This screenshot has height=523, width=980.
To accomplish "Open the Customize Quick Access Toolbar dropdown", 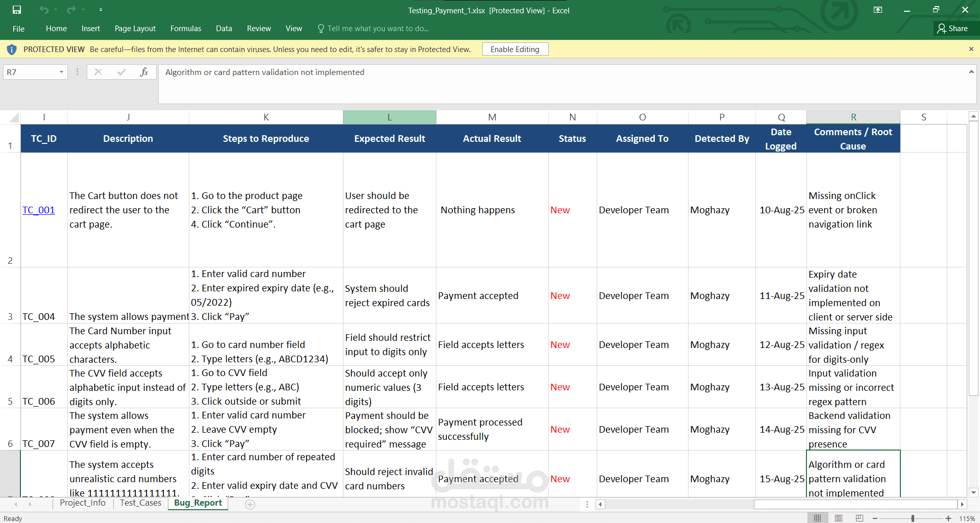I will pos(101,10).
